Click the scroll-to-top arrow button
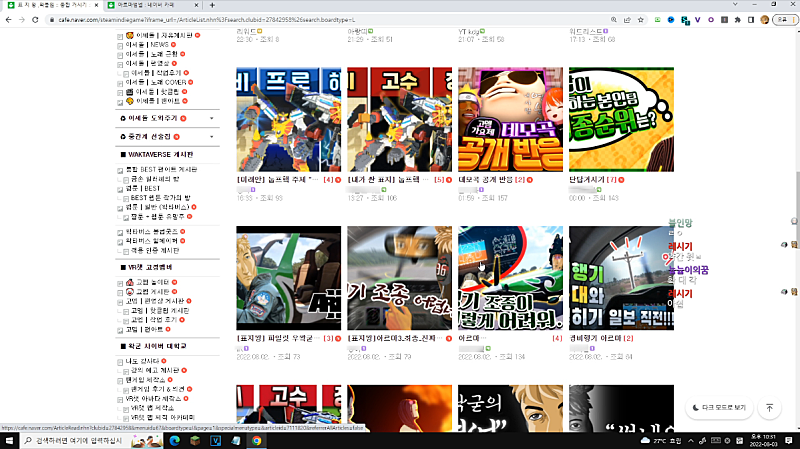 coord(769,408)
